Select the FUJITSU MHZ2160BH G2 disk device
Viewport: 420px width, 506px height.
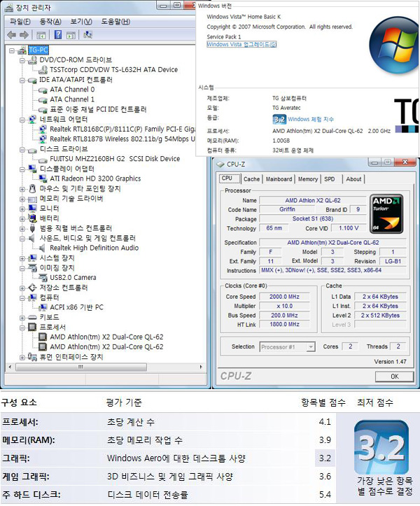pyautogui.click(x=115, y=159)
